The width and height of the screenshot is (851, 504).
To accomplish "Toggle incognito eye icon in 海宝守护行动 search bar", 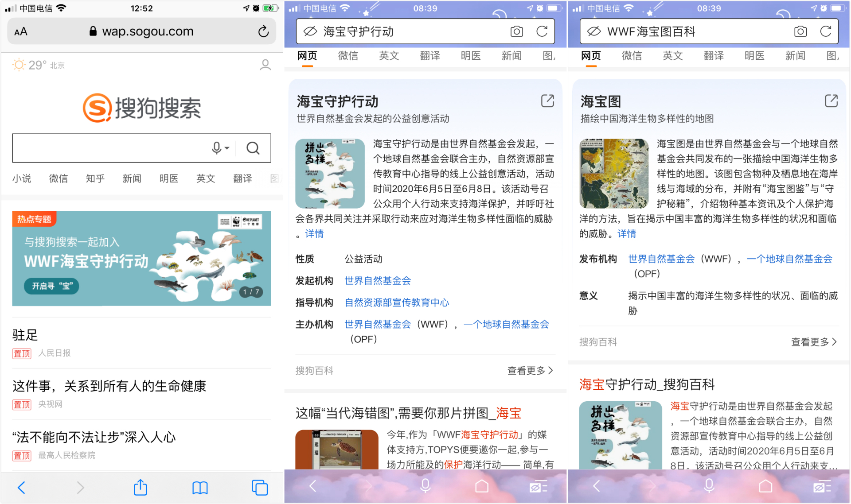I will coord(310,31).
